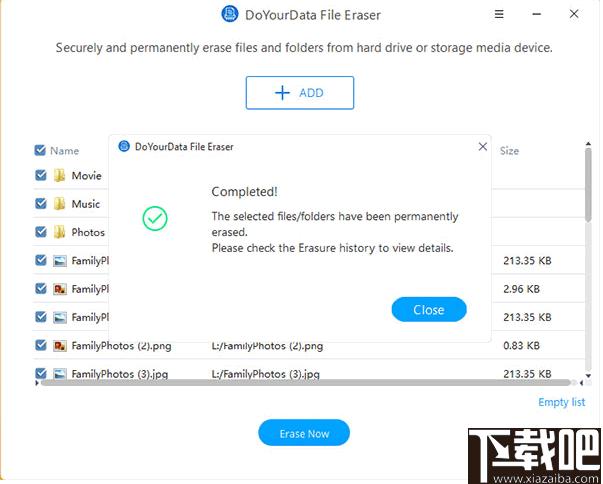Select the Photos row label
The width and height of the screenshot is (603, 484).
pyautogui.click(x=88, y=232)
